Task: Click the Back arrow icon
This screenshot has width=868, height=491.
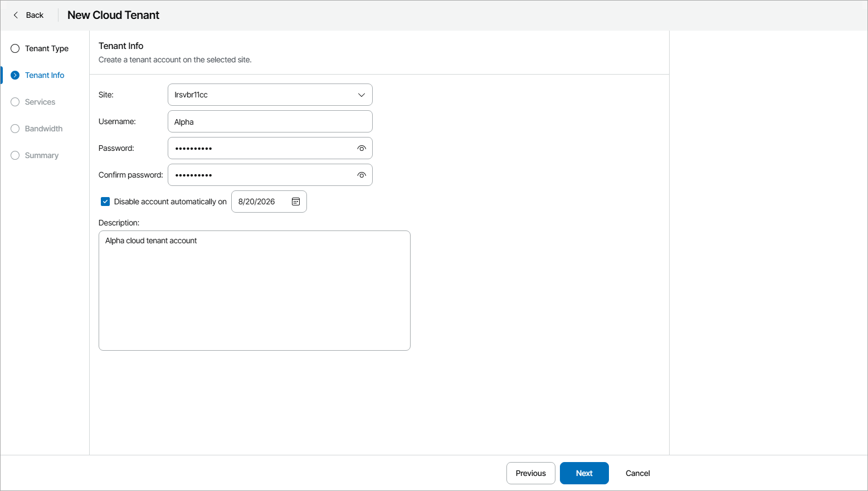Action: (x=16, y=15)
